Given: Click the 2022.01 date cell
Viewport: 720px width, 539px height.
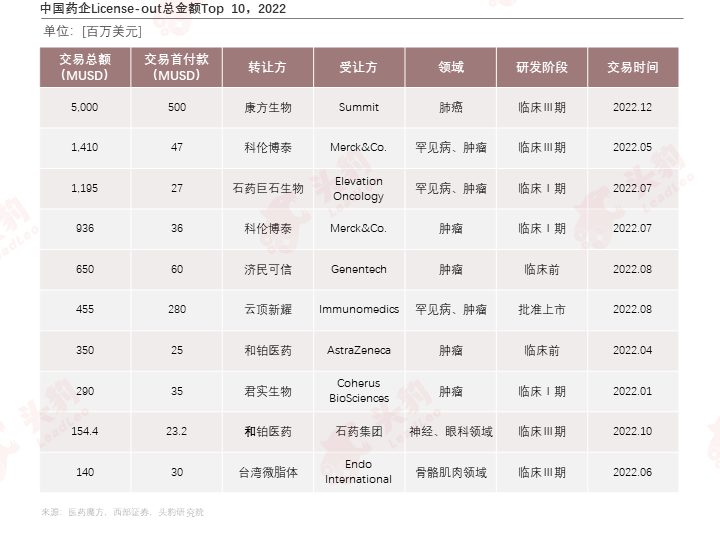Looking at the screenshot, I should (633, 391).
